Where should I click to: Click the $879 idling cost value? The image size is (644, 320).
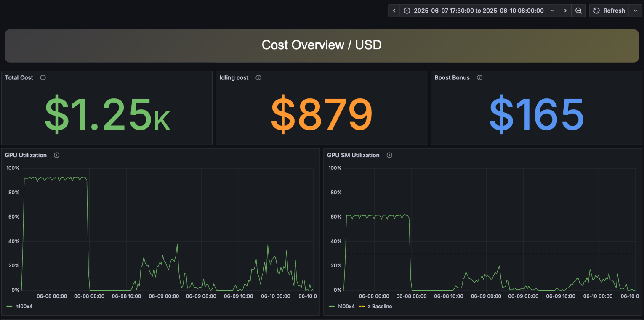tap(322, 114)
